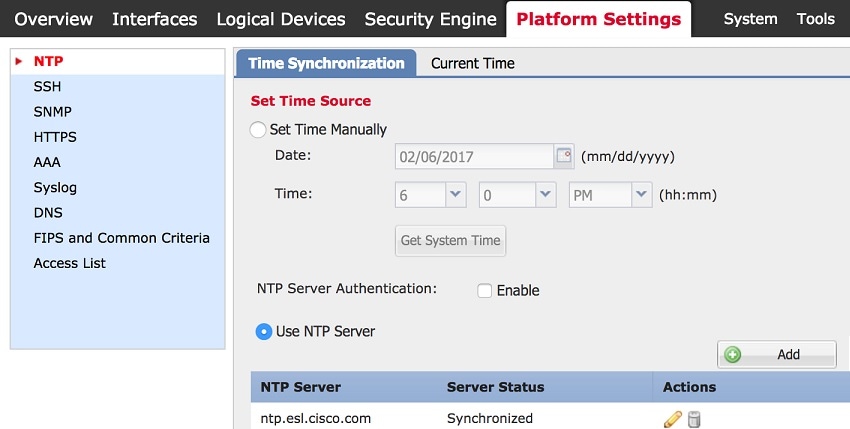The height and width of the screenshot is (429, 850).
Task: Click the Get System Time button
Action: [450, 240]
